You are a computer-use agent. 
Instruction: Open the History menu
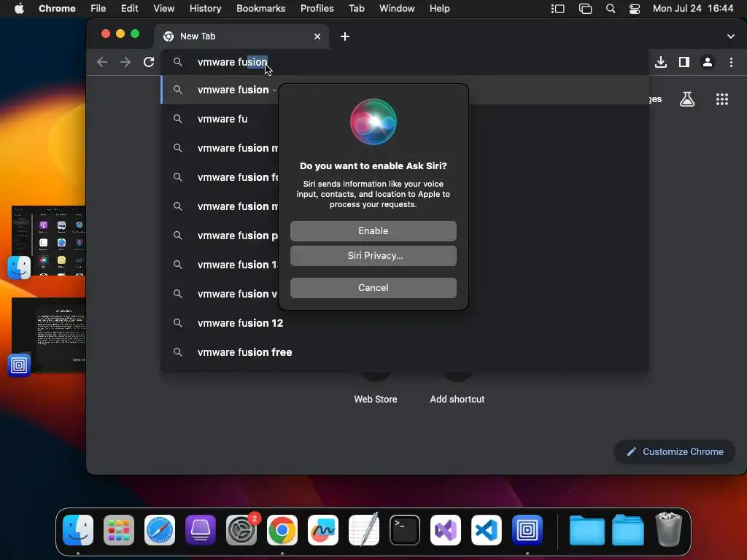click(205, 9)
